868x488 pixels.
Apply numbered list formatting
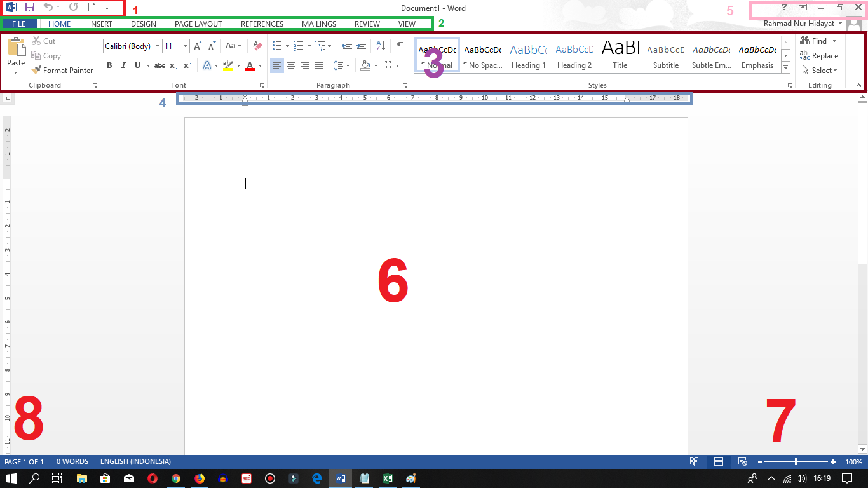pyautogui.click(x=299, y=46)
